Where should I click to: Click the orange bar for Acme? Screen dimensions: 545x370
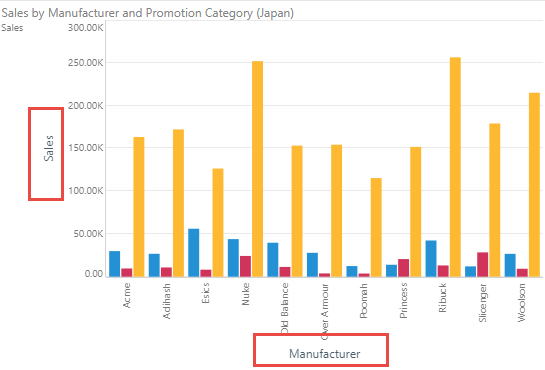pyautogui.click(x=139, y=207)
